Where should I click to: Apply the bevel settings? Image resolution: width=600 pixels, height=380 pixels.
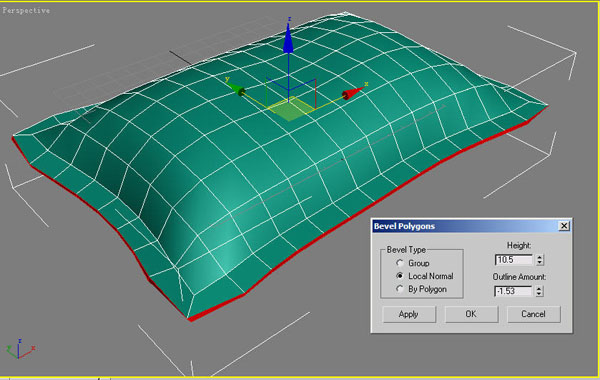(x=409, y=314)
